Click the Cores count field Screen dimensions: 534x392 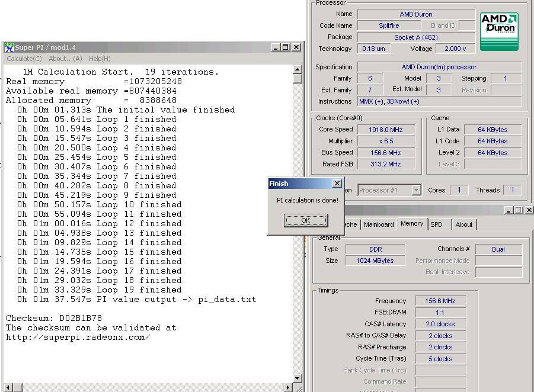tap(459, 190)
